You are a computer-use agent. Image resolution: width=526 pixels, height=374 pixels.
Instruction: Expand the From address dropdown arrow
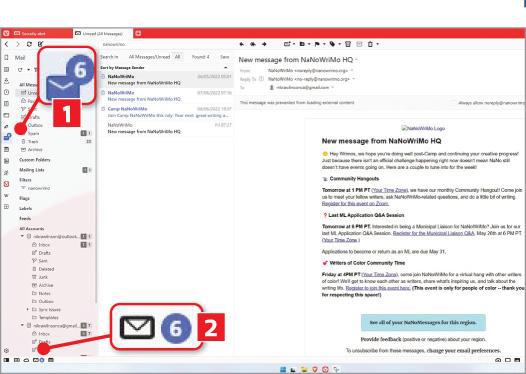[x=352, y=70]
